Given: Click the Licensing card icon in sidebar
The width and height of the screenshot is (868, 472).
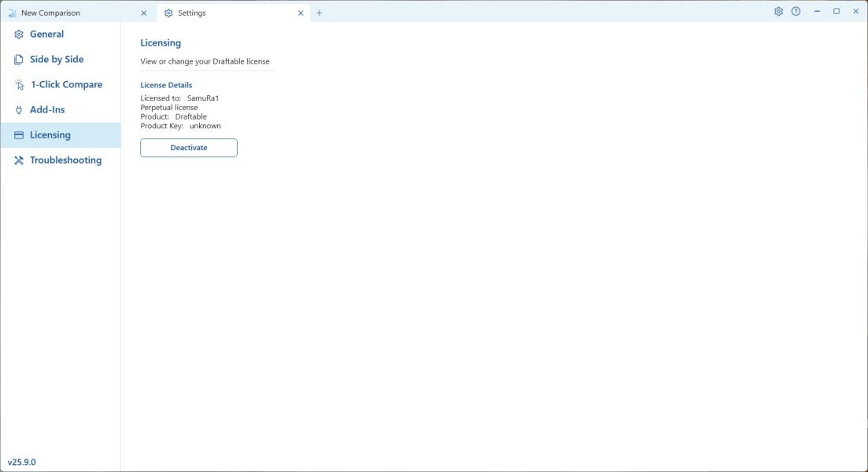Looking at the screenshot, I should pos(19,135).
